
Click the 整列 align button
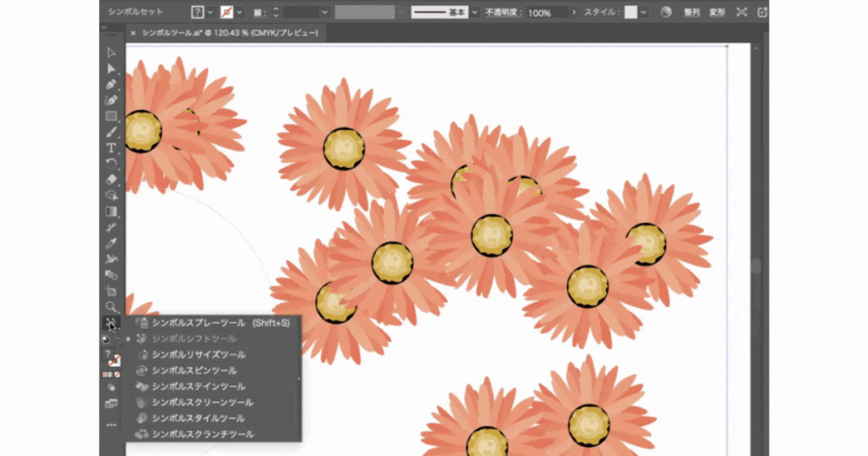[692, 13]
